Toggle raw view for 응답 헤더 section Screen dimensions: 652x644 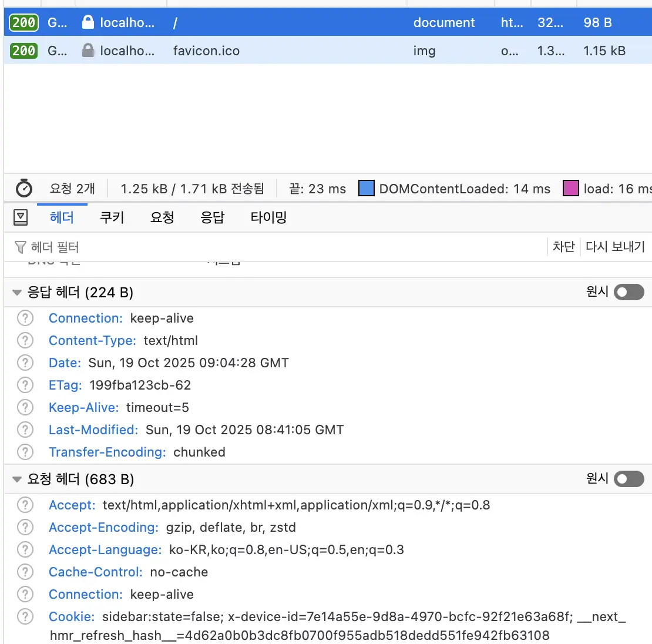pyautogui.click(x=629, y=292)
